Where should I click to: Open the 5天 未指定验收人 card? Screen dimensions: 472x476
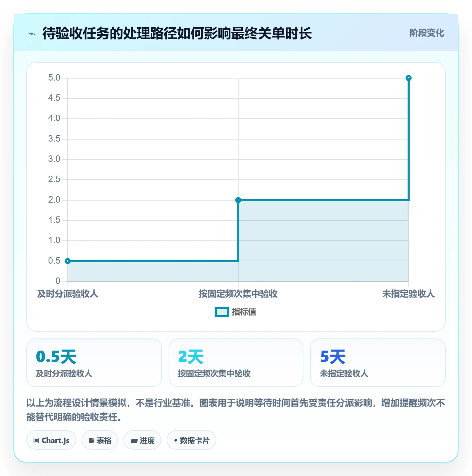tap(378, 363)
